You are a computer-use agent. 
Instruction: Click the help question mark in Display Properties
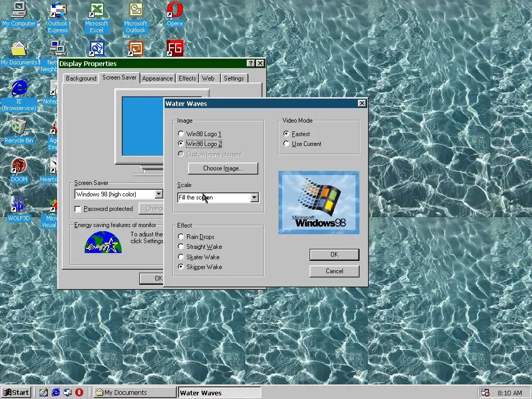click(x=250, y=63)
